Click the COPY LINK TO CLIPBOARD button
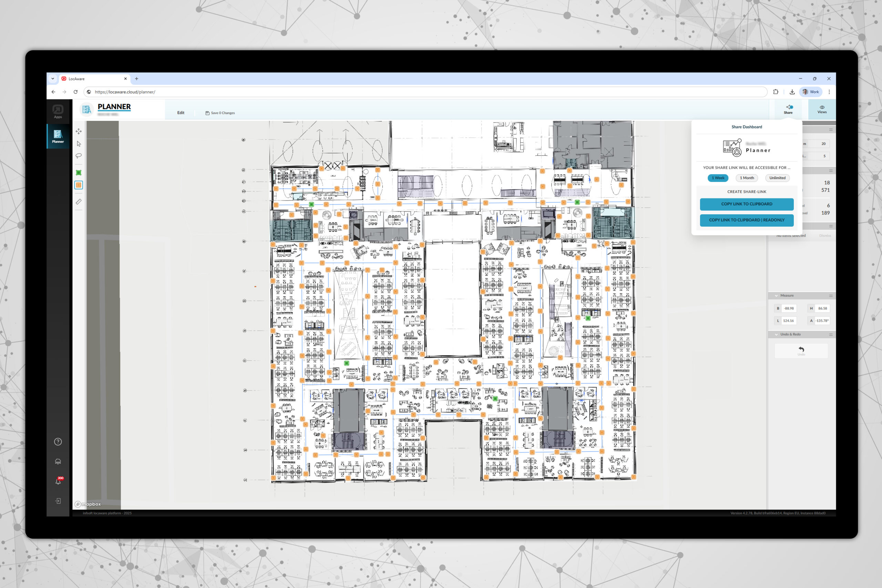 [746, 204]
